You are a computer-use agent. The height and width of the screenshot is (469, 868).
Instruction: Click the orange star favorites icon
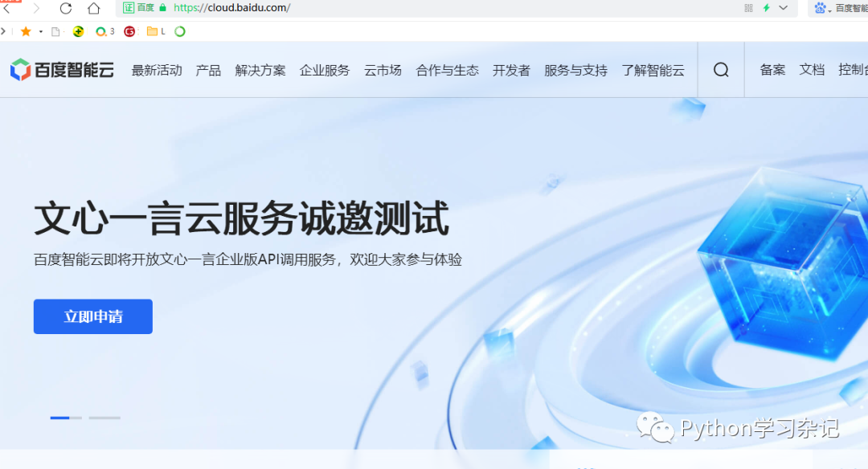tap(26, 31)
